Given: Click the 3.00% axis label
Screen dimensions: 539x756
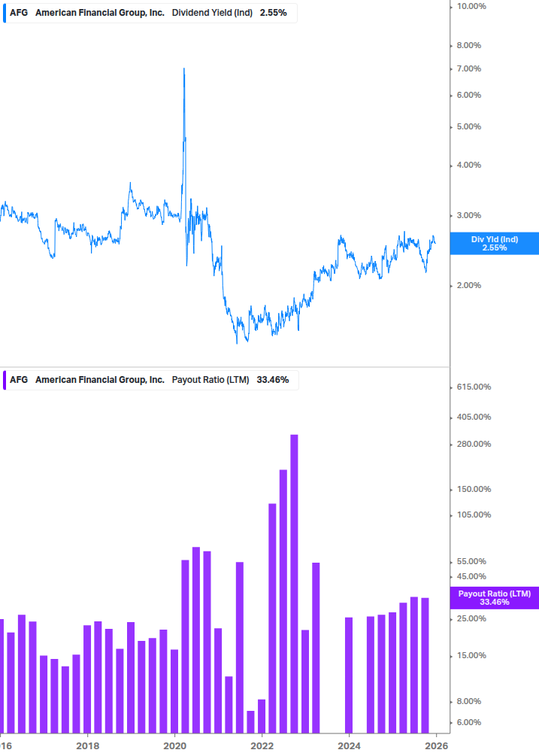Looking at the screenshot, I should (468, 216).
